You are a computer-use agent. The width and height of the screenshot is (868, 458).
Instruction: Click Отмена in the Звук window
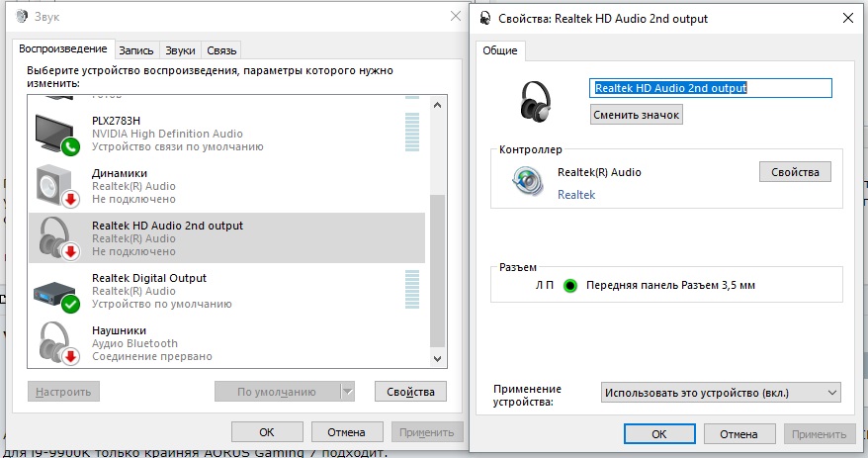coord(347,432)
